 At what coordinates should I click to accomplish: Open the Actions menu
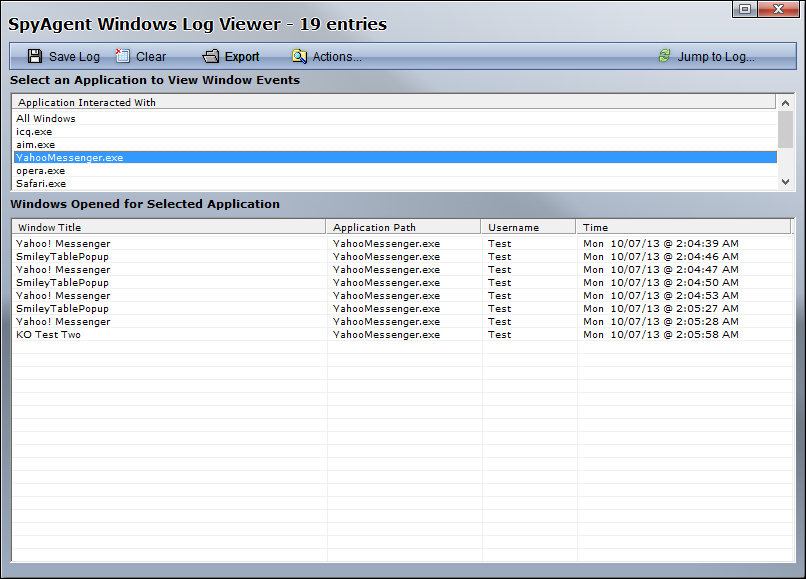tap(337, 57)
